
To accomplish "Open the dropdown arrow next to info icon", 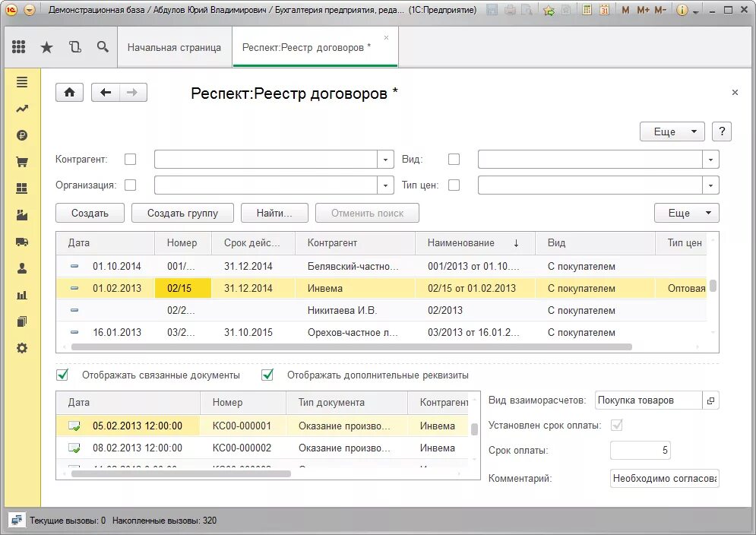I will click(x=695, y=11).
